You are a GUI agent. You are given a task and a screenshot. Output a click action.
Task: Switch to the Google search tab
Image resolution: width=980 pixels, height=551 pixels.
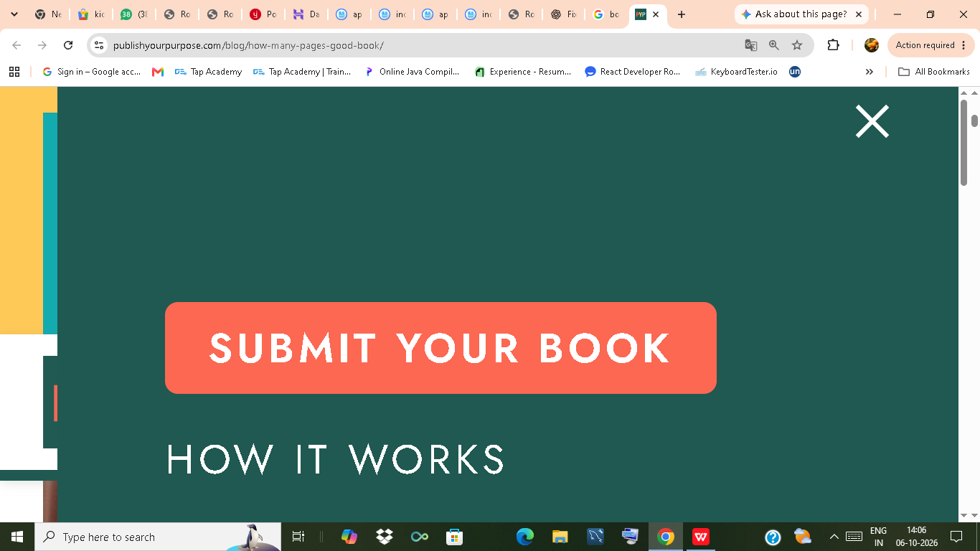pyautogui.click(x=606, y=14)
